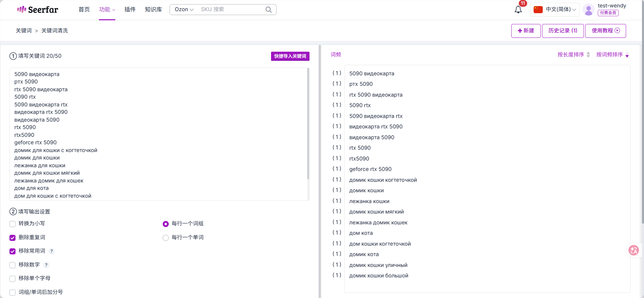Uncheck the 删除重复词 checkbox

click(12, 238)
